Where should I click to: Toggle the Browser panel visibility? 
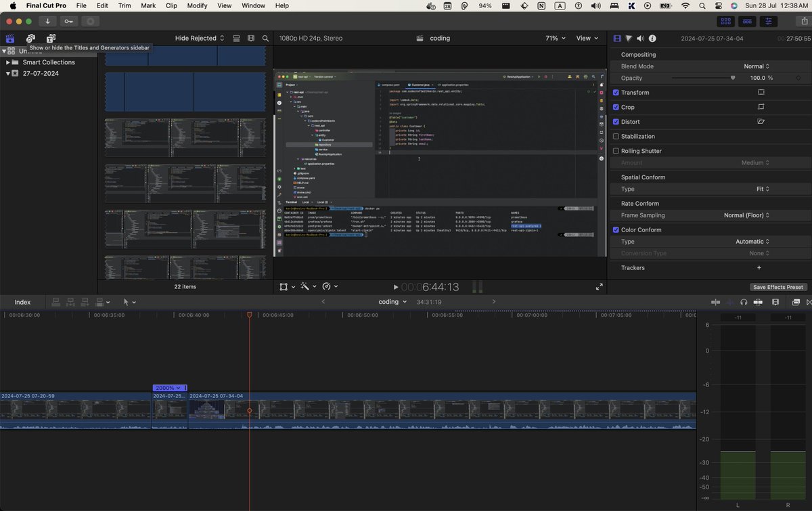[725, 21]
